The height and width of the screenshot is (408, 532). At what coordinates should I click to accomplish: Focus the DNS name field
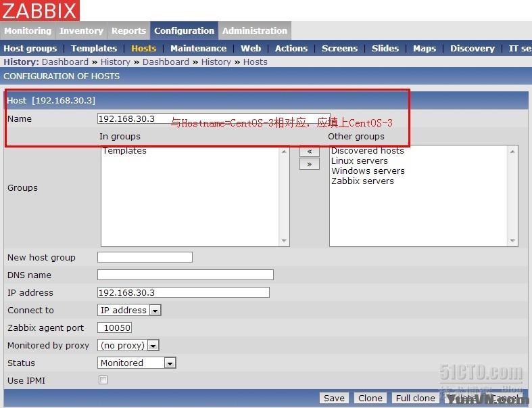point(185,275)
